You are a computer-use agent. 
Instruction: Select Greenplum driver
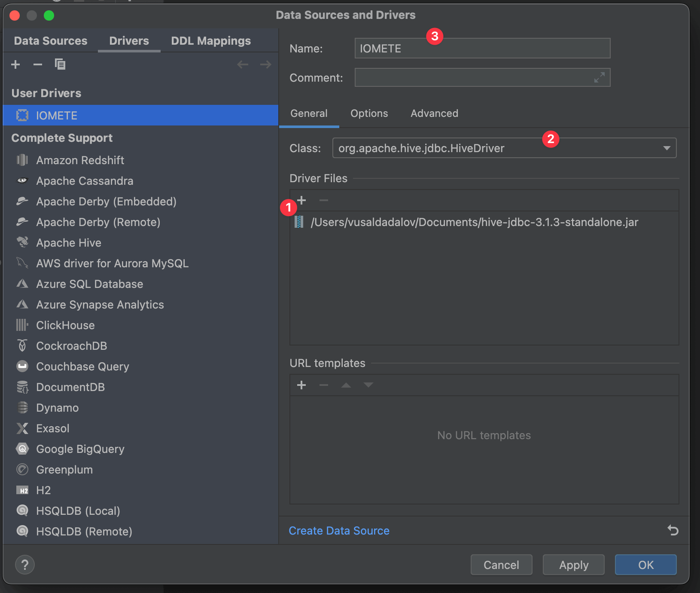tap(140, 470)
